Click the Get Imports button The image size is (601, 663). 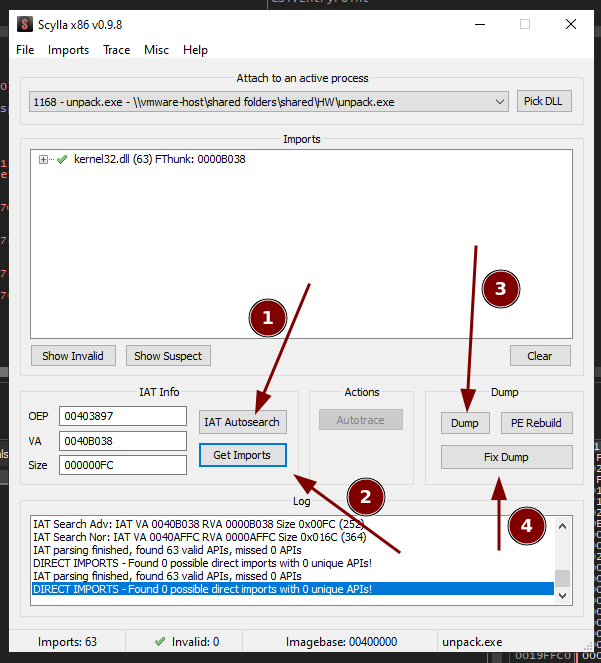[242, 455]
